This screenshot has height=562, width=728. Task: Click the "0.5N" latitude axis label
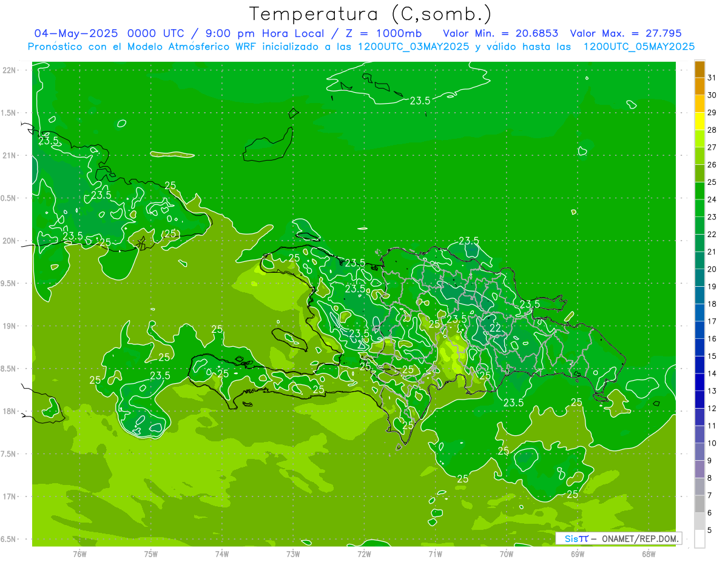pos(9,198)
